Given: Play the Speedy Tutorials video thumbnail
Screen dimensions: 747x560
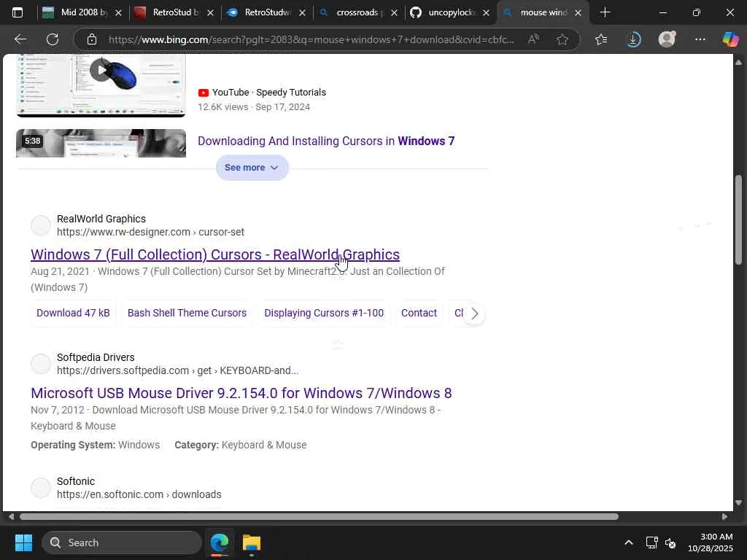Looking at the screenshot, I should click(x=101, y=85).
